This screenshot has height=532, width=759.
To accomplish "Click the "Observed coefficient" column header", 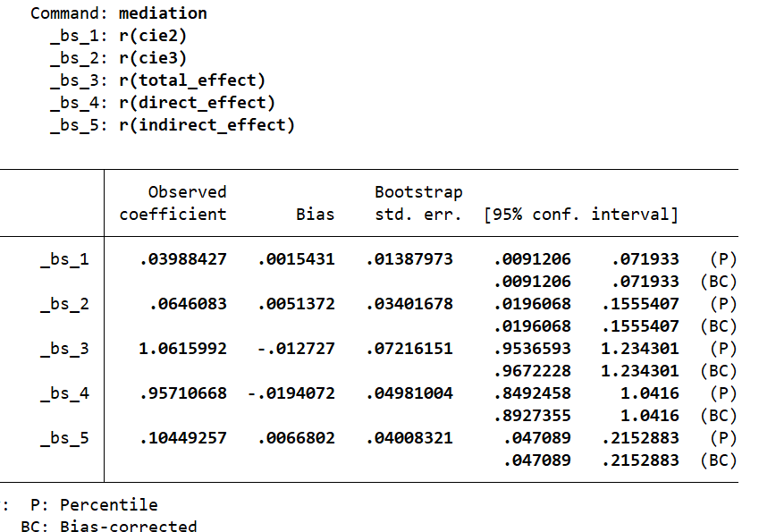I will click(173, 203).
